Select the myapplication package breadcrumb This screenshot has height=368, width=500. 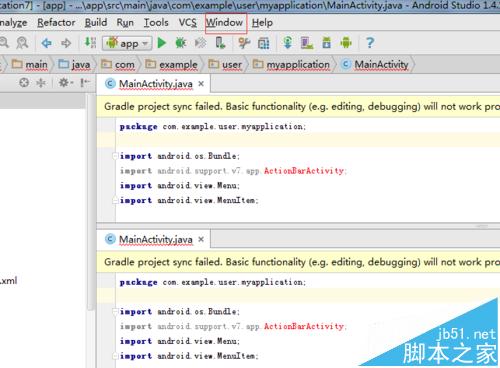(291, 64)
